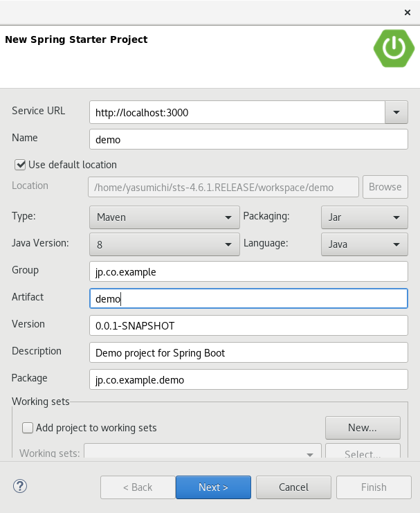
Task: Click the Working sets group label
Action: pyautogui.click(x=41, y=402)
